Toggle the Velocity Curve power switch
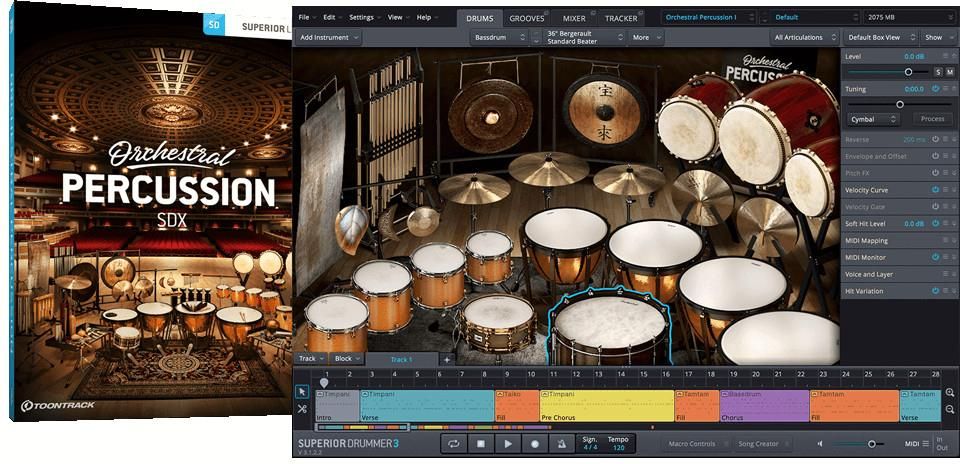The height and width of the screenshot is (464, 960). click(935, 189)
